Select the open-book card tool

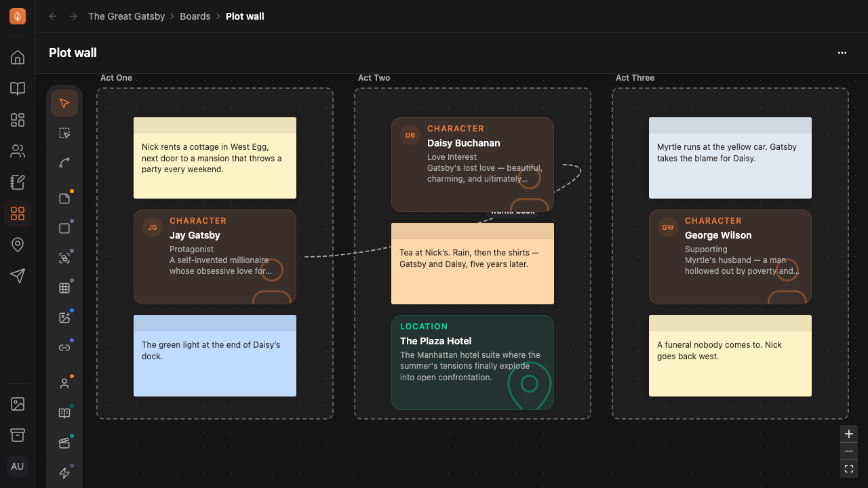click(64, 413)
